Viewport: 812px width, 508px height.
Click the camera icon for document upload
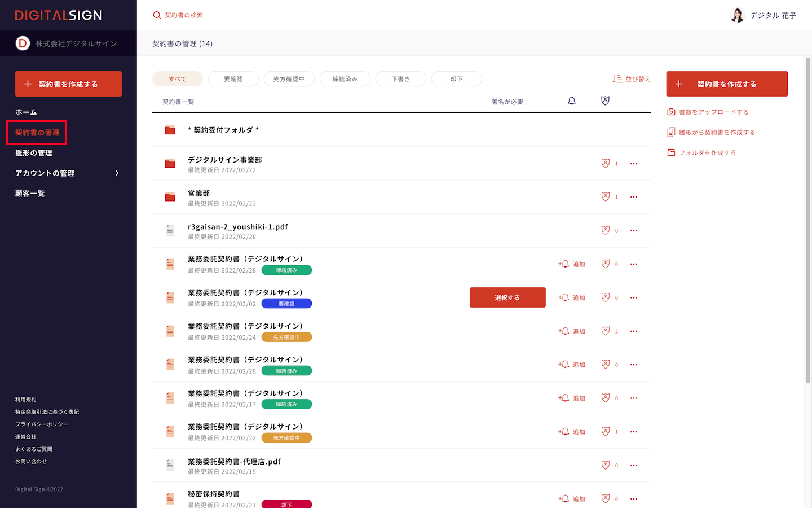[671, 112]
